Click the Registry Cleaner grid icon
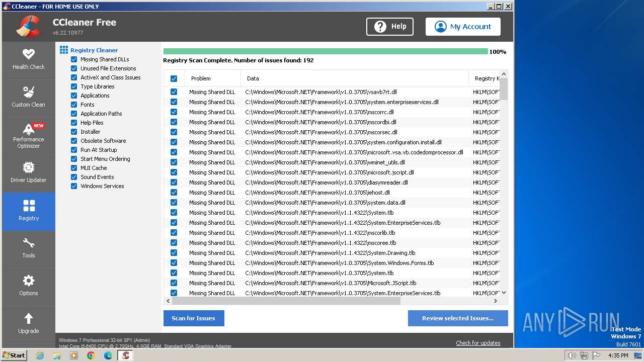Screen dimensions: 644x362 [64, 50]
